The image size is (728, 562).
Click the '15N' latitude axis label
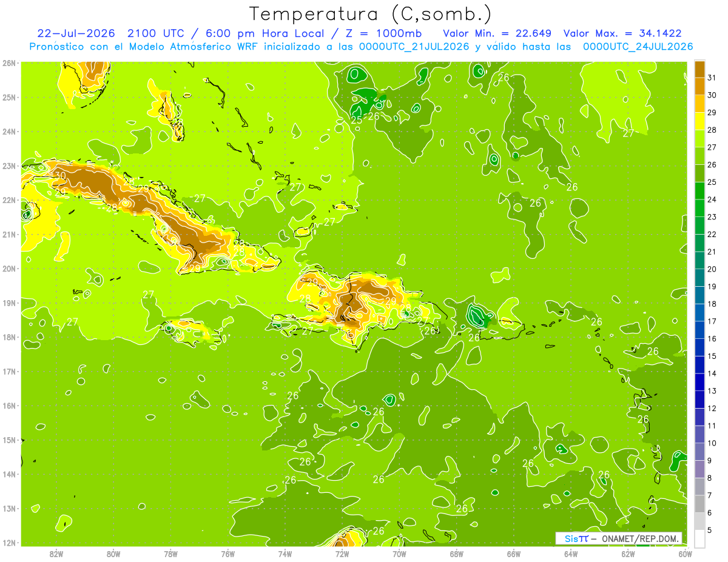coord(9,440)
